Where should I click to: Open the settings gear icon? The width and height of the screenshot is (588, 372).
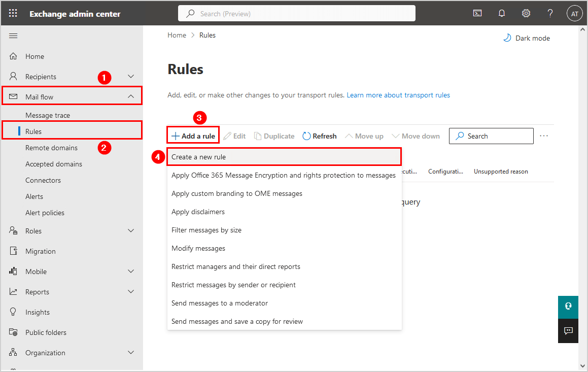click(x=526, y=14)
